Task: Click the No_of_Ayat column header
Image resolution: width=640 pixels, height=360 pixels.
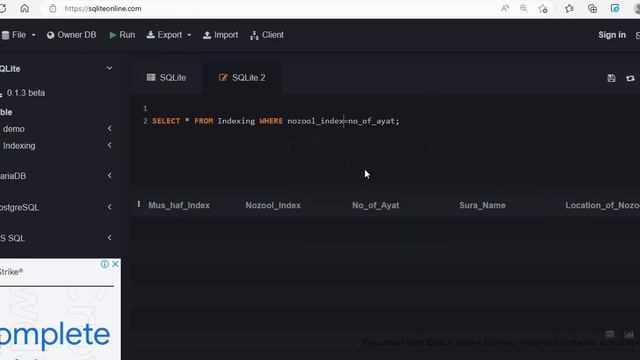Action: pyautogui.click(x=376, y=205)
